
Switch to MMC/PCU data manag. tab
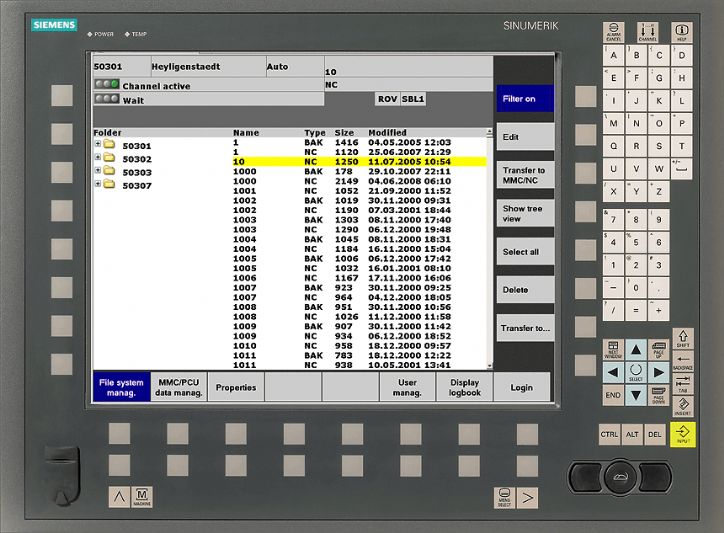[x=179, y=388]
